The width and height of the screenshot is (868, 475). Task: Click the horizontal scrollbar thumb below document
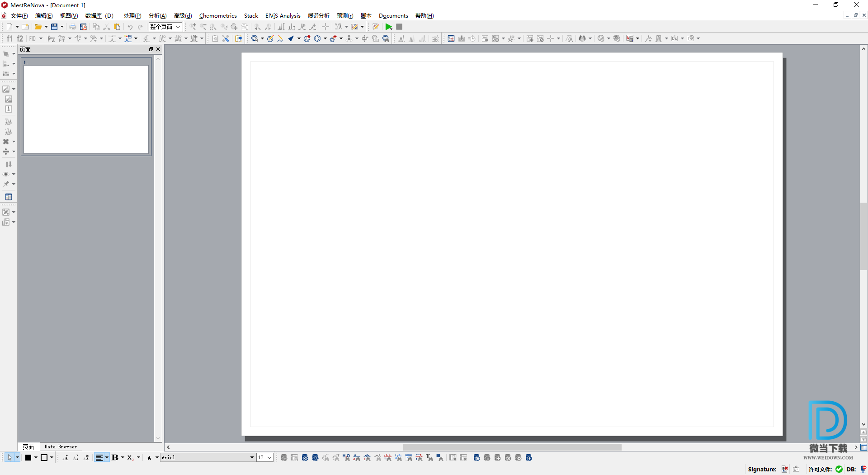(x=512, y=447)
